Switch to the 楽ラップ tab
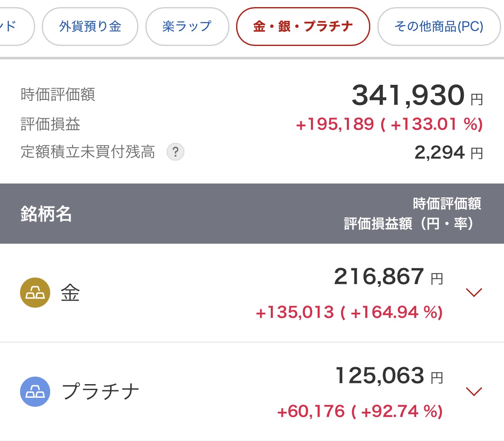The width and height of the screenshot is (504, 441). pyautogui.click(x=187, y=27)
